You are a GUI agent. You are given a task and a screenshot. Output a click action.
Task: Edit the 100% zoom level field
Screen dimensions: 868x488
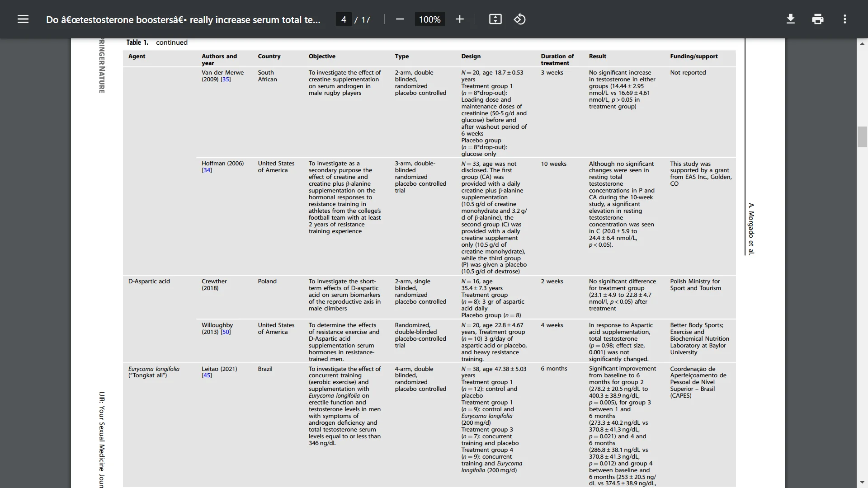point(429,19)
